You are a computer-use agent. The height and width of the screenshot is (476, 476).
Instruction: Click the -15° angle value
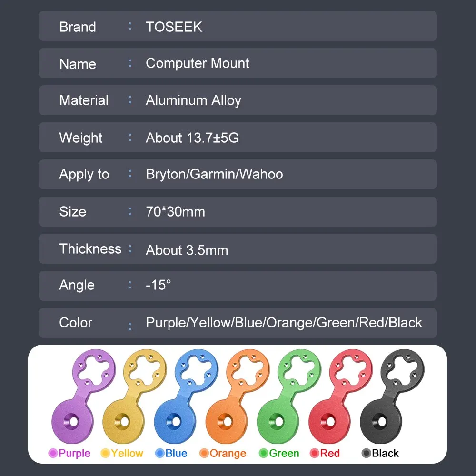pyautogui.click(x=159, y=285)
